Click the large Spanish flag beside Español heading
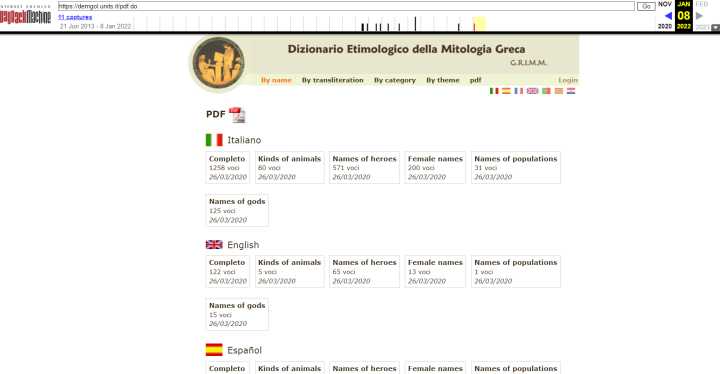This screenshot has width=720, height=374. [214, 350]
